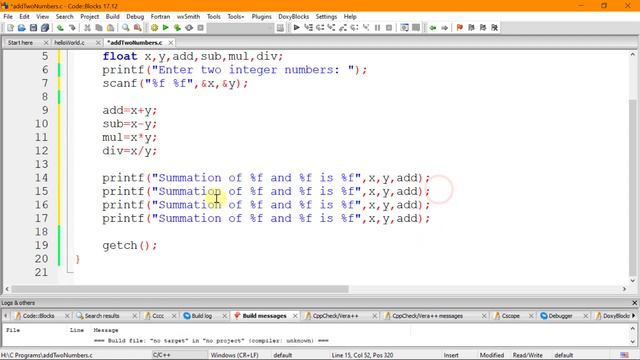The height and width of the screenshot is (360, 640).
Task: Open the Cscope log tab
Action: [510, 316]
